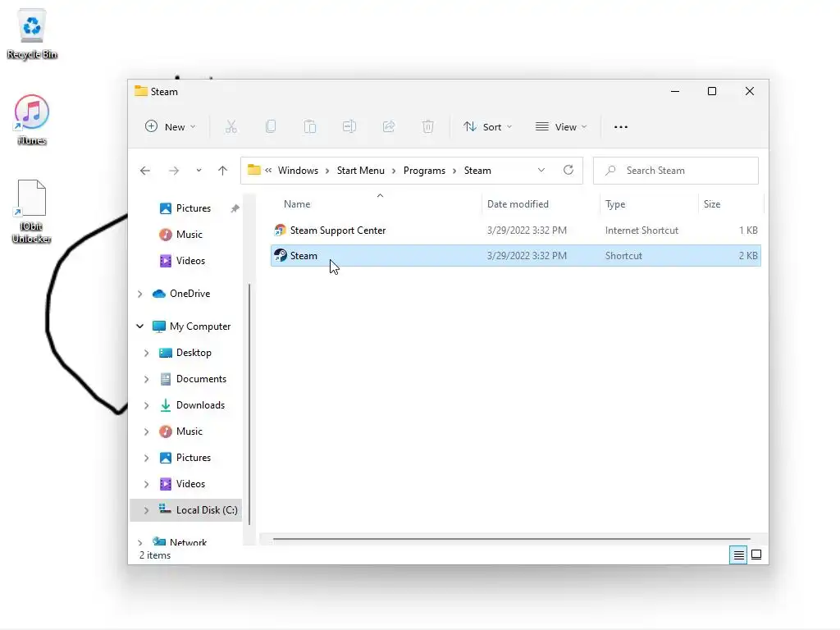This screenshot has width=840, height=630.
Task: Open the Recycle Bin desktop icon
Action: [x=32, y=34]
